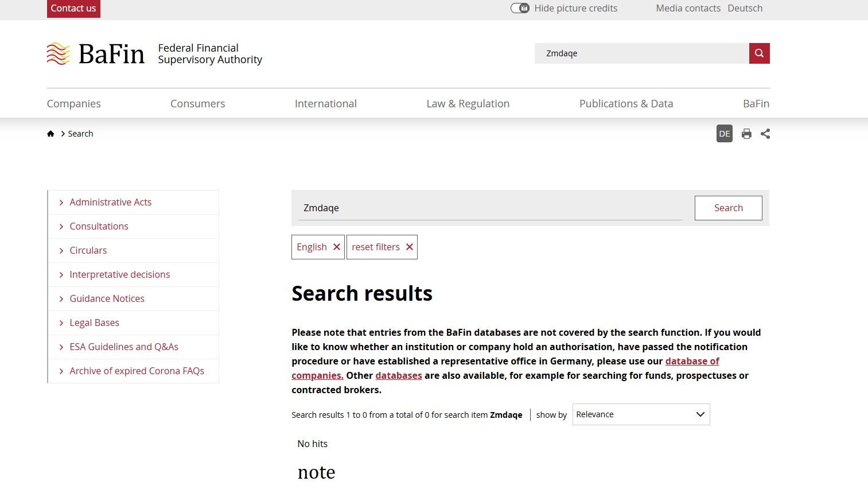
Task: Click the X on reset filters
Action: (x=410, y=247)
